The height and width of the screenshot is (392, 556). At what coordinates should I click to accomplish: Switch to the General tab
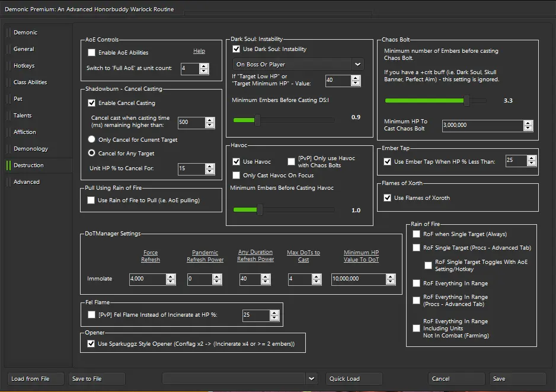pyautogui.click(x=24, y=49)
